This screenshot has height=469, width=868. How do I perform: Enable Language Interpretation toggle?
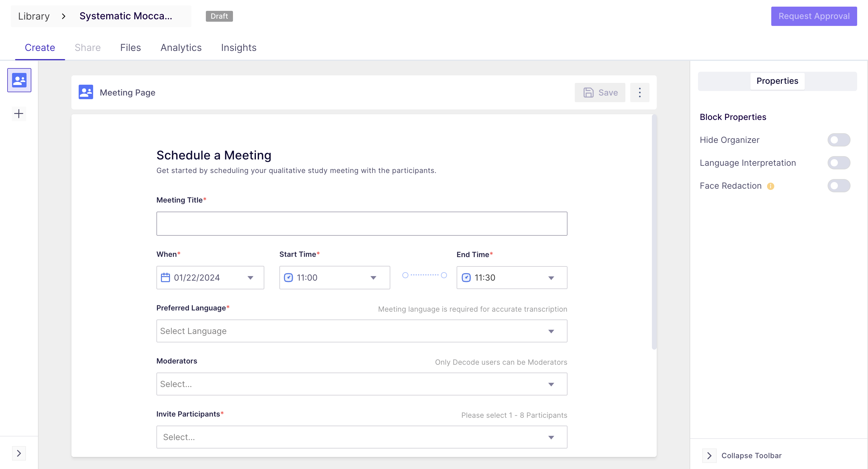click(x=839, y=163)
